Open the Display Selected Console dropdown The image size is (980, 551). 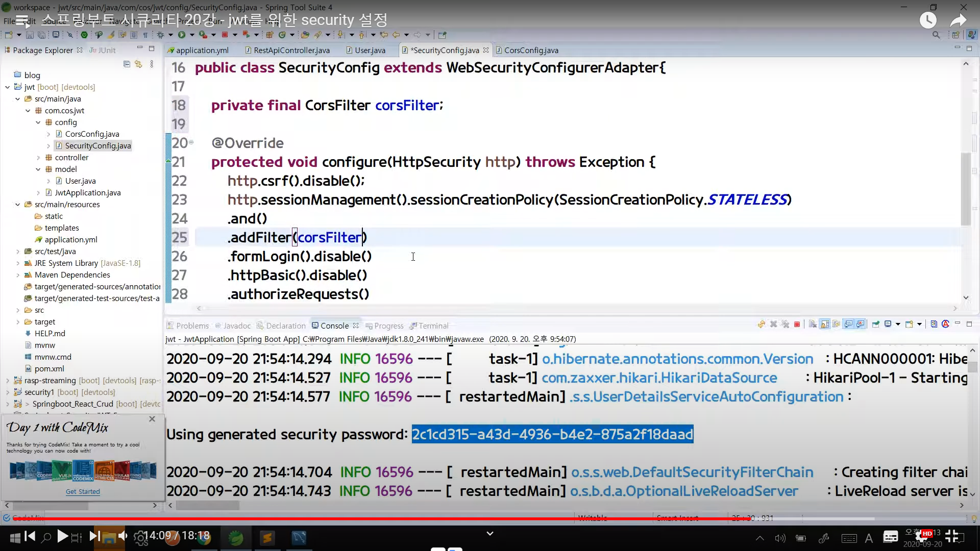click(x=898, y=324)
